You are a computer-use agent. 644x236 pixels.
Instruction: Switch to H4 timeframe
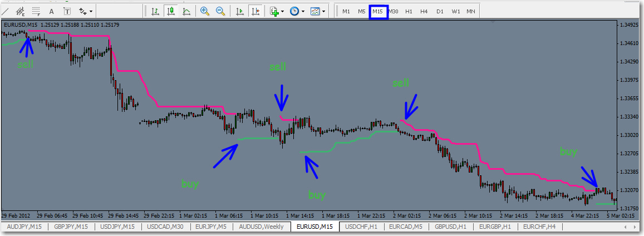(424, 12)
